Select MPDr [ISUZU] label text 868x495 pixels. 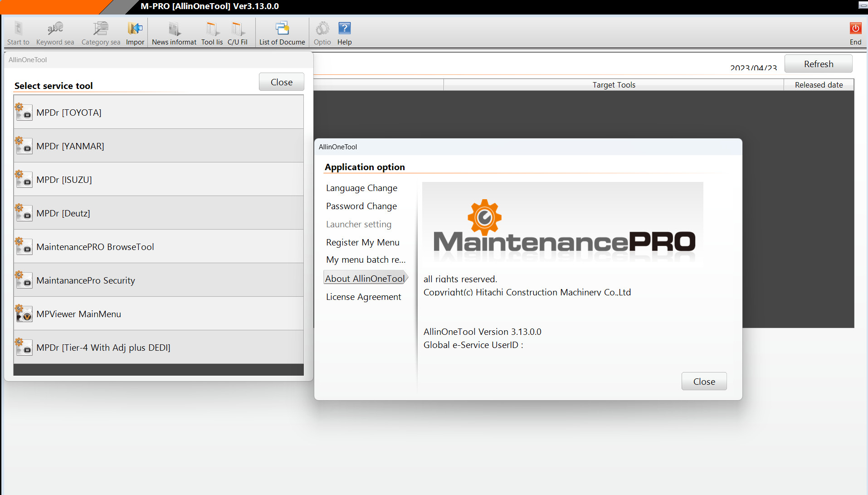point(64,180)
